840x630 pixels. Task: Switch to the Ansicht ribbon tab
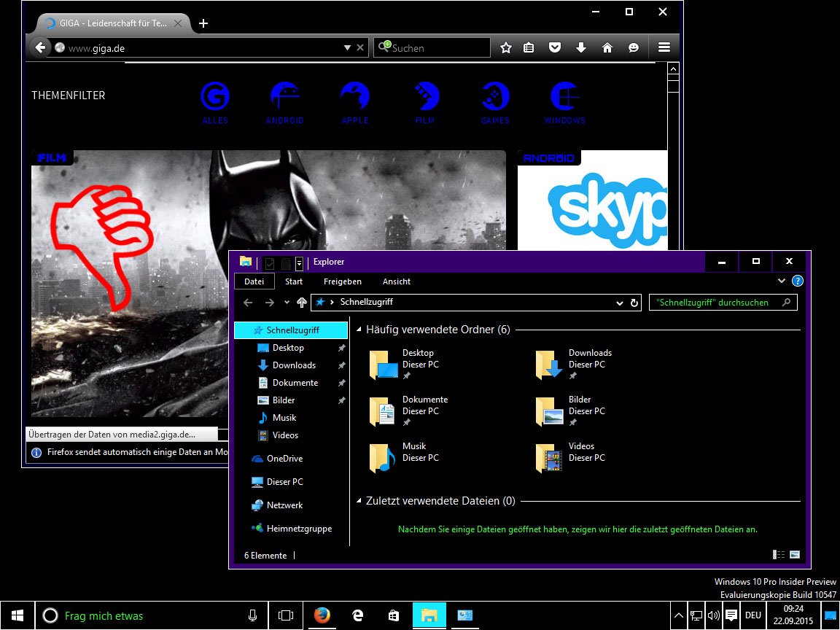pyautogui.click(x=396, y=281)
